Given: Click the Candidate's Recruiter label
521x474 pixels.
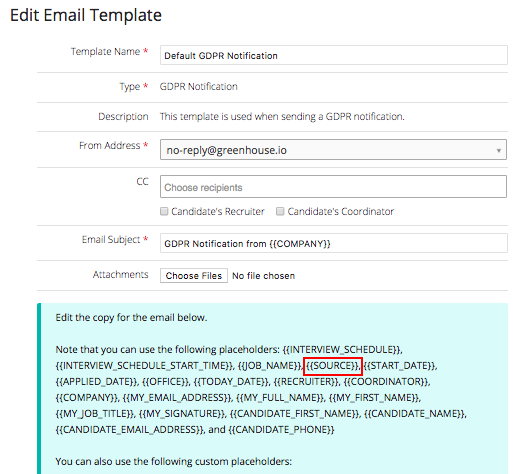Looking at the screenshot, I should pos(218,211).
